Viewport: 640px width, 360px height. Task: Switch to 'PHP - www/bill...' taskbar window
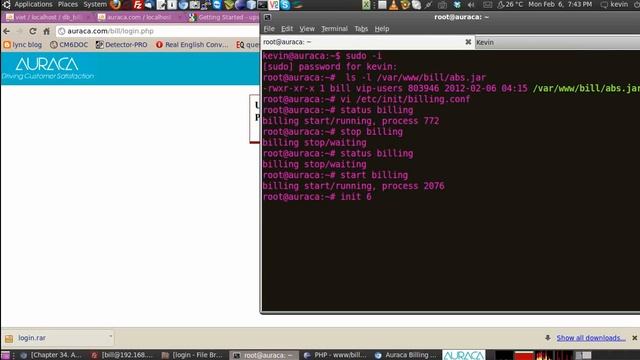(x=335, y=355)
